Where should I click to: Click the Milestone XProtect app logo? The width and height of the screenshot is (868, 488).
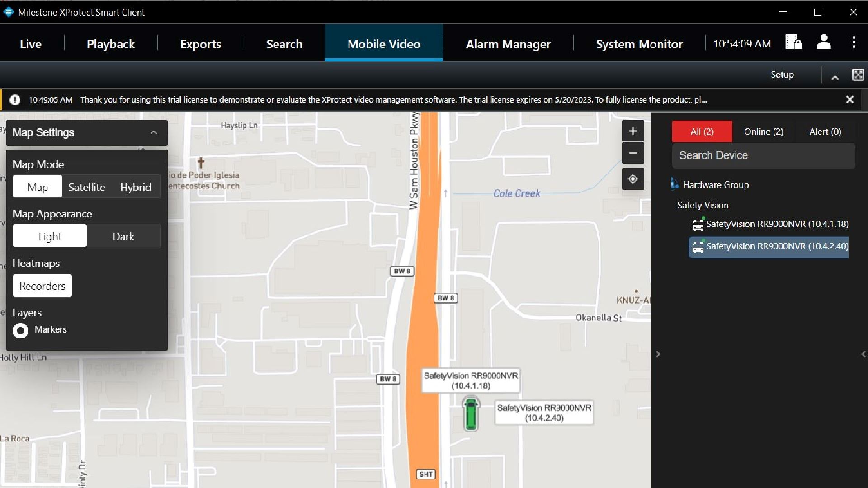9,12
